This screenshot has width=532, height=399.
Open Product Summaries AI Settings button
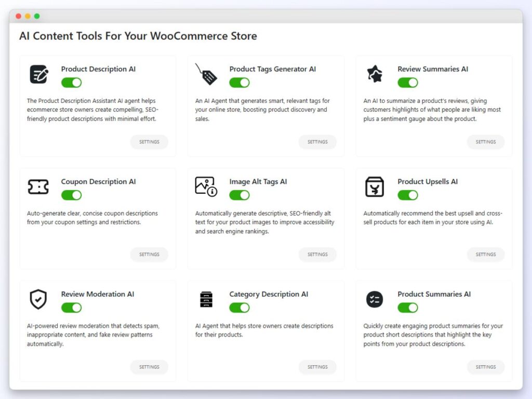coord(486,367)
